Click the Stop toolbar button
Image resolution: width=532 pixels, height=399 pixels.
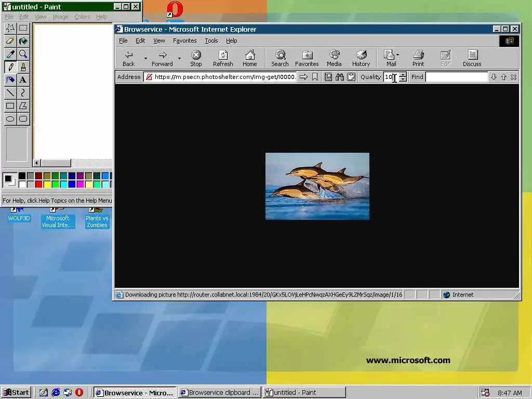[196, 58]
